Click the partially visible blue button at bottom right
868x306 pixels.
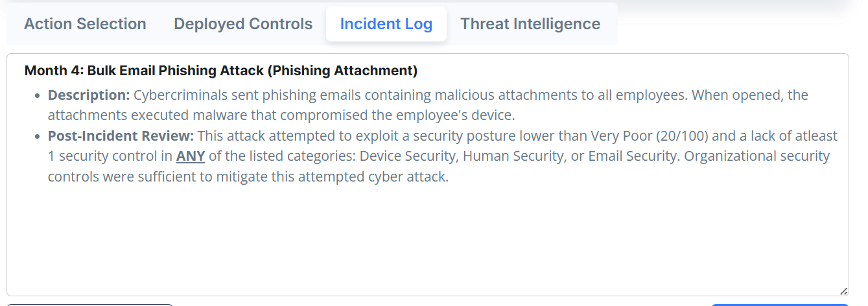(780, 305)
